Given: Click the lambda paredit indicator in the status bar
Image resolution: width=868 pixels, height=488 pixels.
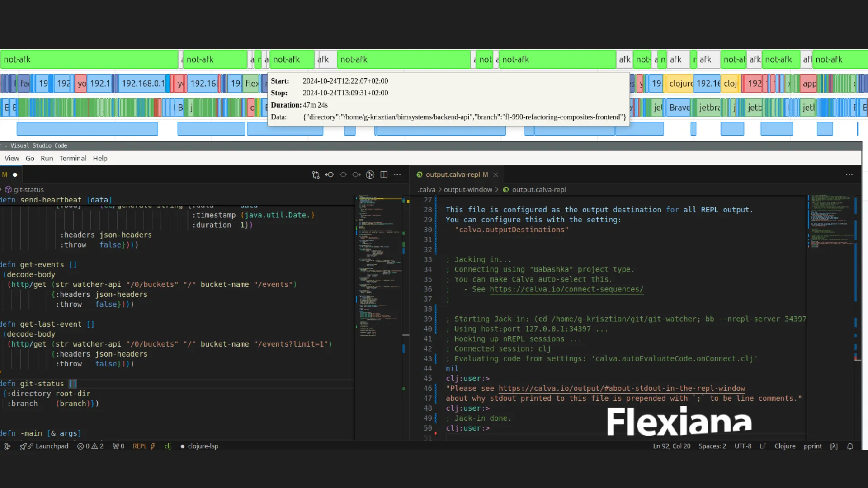Looking at the screenshot, I should (834, 446).
